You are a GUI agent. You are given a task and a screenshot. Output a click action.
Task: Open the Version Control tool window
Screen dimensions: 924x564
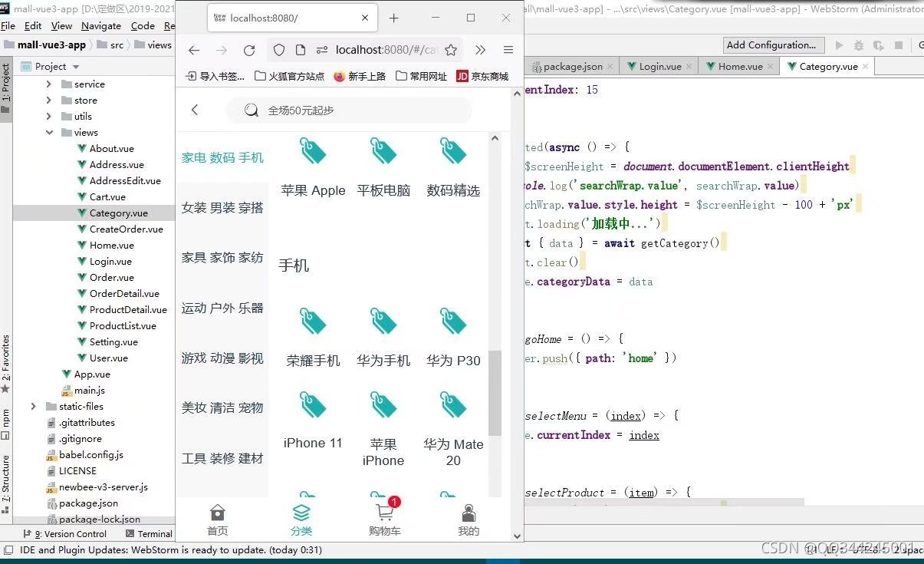click(67, 534)
